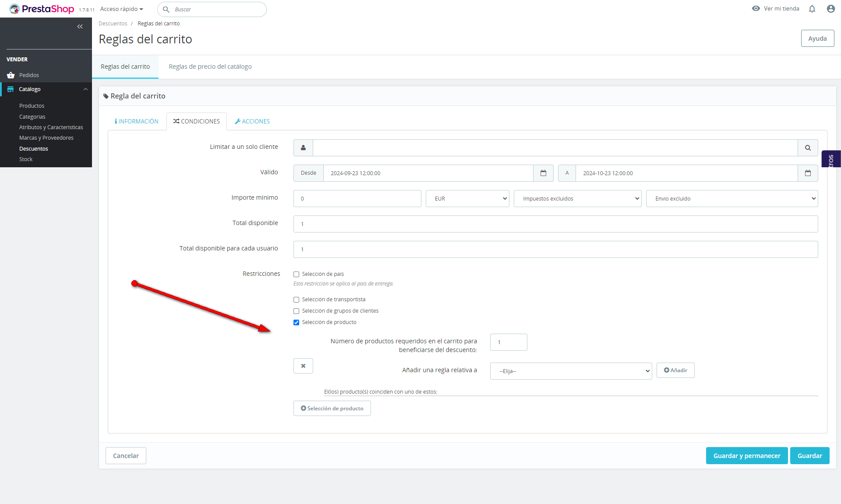Image resolution: width=841 pixels, height=504 pixels.
Task: Open the '--Elija--' rule type dropdown
Action: pyautogui.click(x=570, y=371)
